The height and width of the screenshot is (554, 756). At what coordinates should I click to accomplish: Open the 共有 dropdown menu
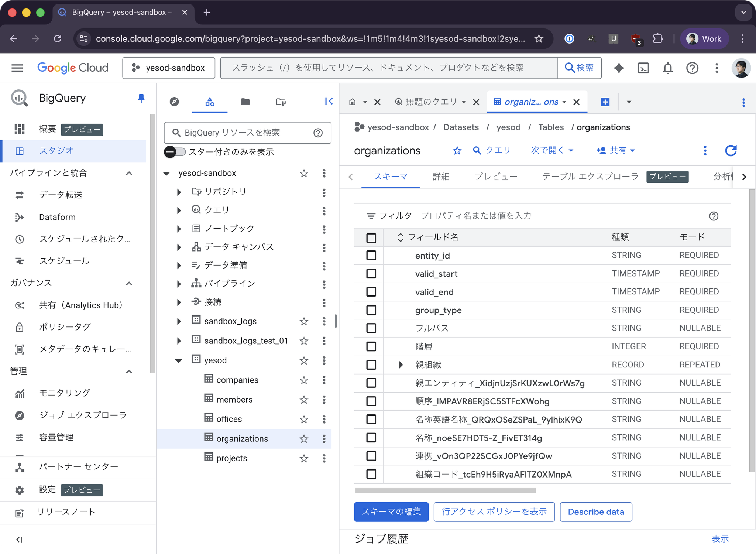pyautogui.click(x=616, y=150)
